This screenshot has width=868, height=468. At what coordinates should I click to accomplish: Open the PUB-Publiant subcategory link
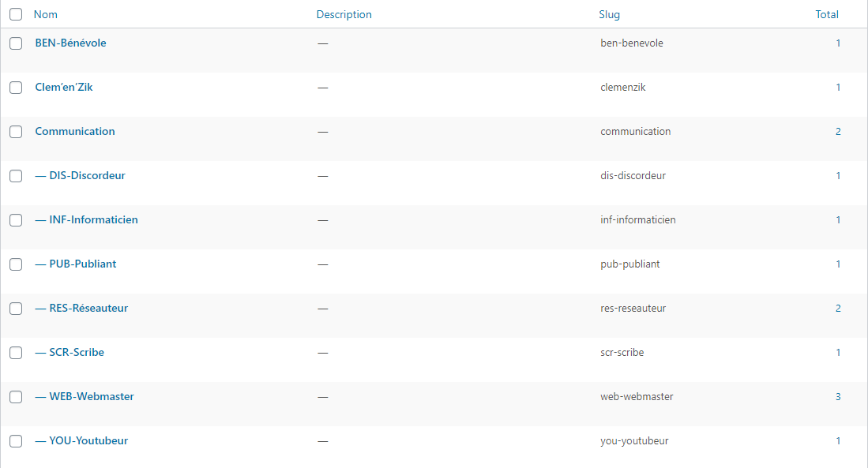tap(82, 264)
